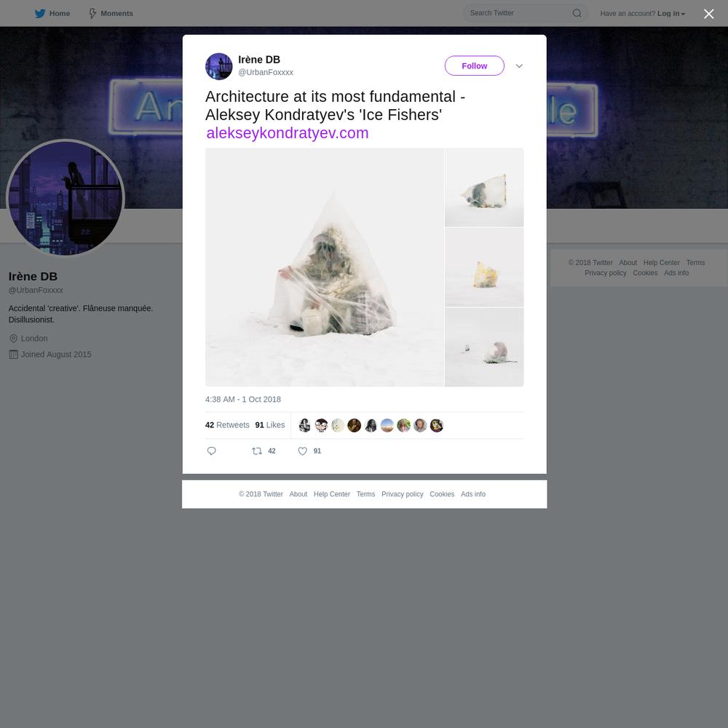Open the alekseykondratyev.com link
Viewport: 728px width, 728px height.
point(288,132)
